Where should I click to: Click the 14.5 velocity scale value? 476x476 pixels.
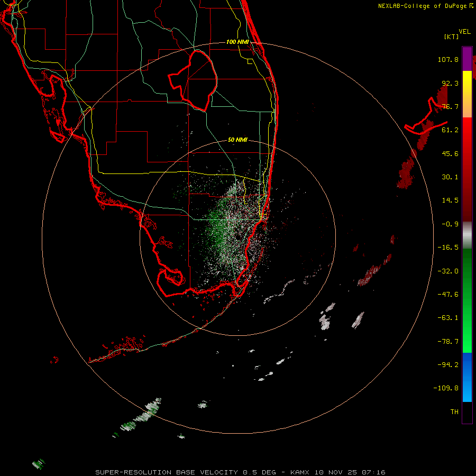pyautogui.click(x=450, y=200)
